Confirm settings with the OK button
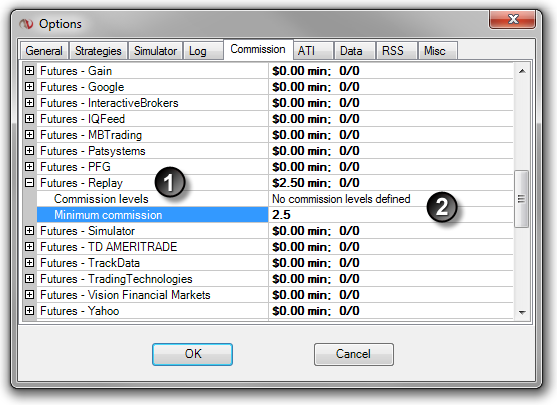The height and width of the screenshot is (405, 557). [x=193, y=354]
